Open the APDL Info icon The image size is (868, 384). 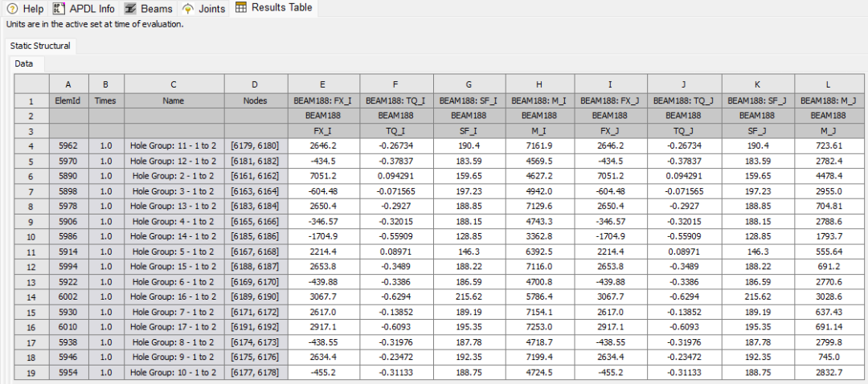pyautogui.click(x=59, y=8)
